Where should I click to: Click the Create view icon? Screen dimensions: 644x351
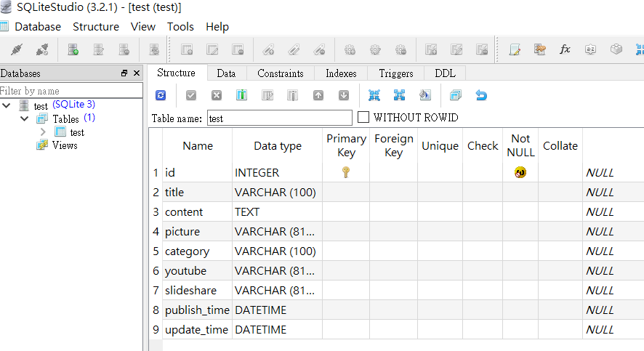pos(431,49)
